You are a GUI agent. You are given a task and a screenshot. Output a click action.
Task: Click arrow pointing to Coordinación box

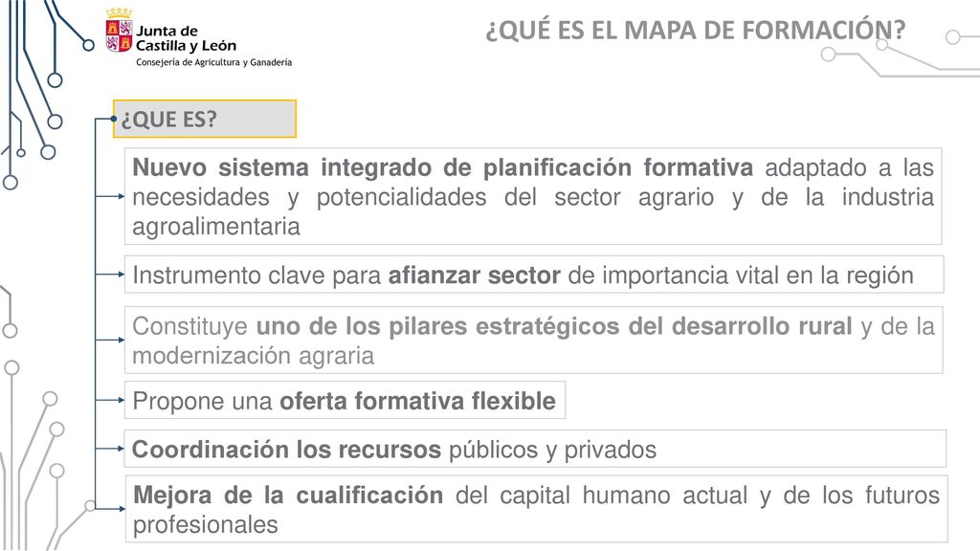pos(110,448)
